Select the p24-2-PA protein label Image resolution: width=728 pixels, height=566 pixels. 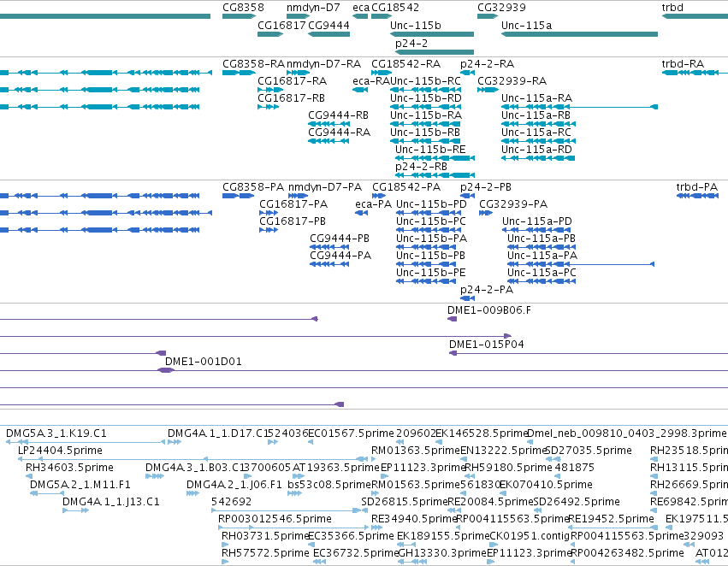[487, 290]
